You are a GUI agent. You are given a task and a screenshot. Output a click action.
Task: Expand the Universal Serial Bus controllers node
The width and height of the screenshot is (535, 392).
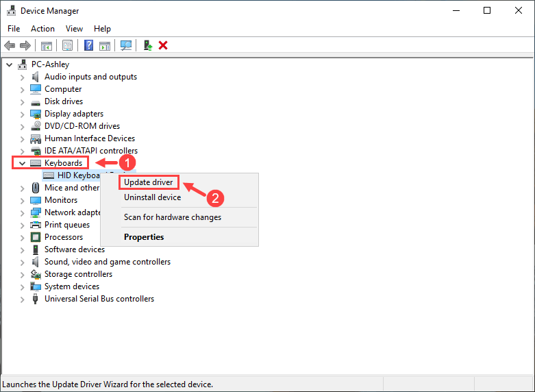[x=23, y=299]
